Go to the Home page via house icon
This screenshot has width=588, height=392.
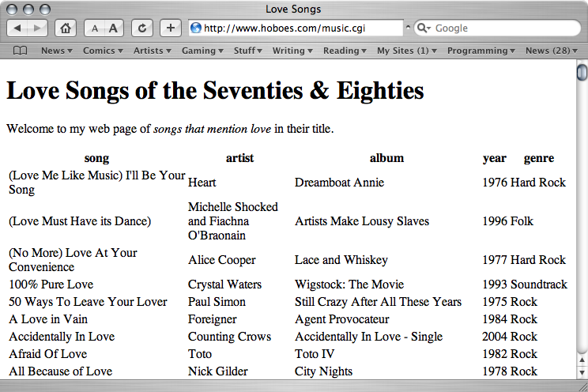click(x=66, y=28)
